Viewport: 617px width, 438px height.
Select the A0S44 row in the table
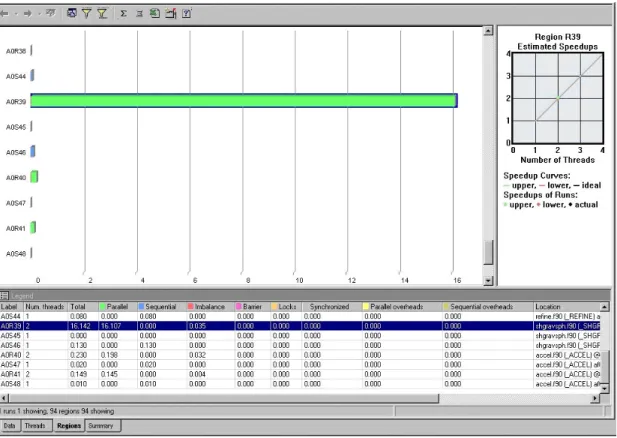click(x=300, y=316)
